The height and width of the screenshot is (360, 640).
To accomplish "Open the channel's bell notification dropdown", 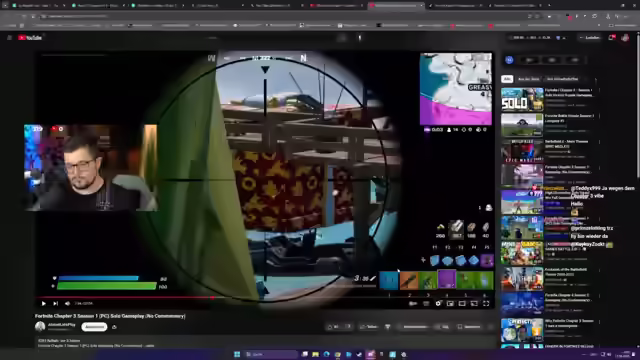I will click(114, 327).
